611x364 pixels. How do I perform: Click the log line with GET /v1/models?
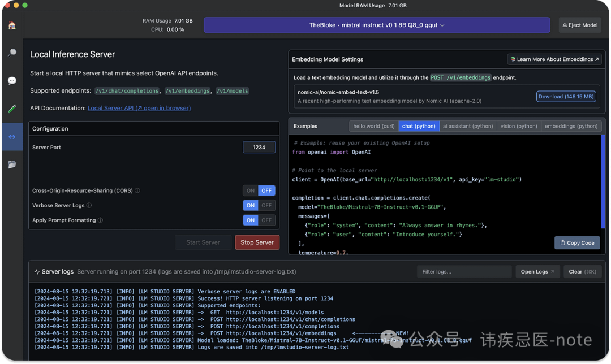click(x=179, y=313)
